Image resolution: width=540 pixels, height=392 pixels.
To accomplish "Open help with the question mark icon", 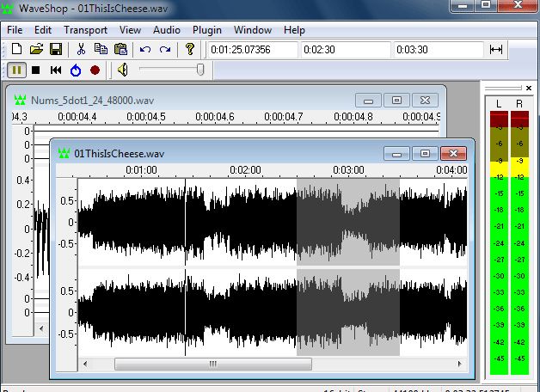I will tap(189, 49).
